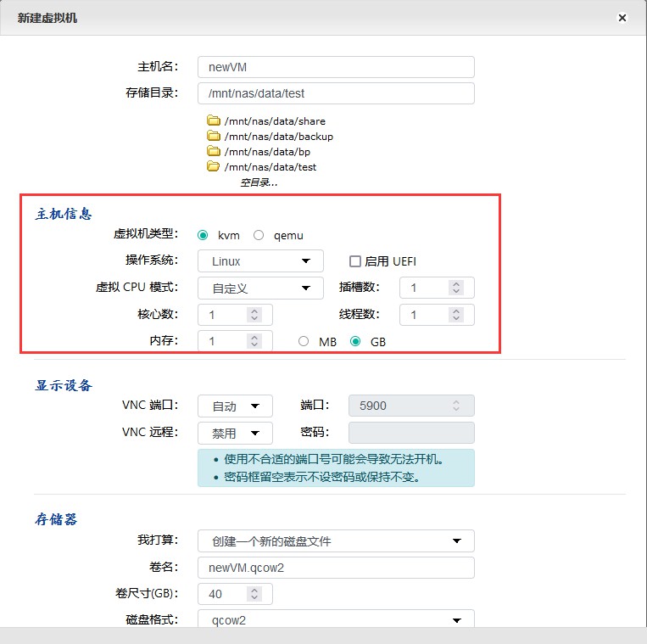Click the 存储目录 path input field
Image resolution: width=647 pixels, height=644 pixels.
[336, 93]
